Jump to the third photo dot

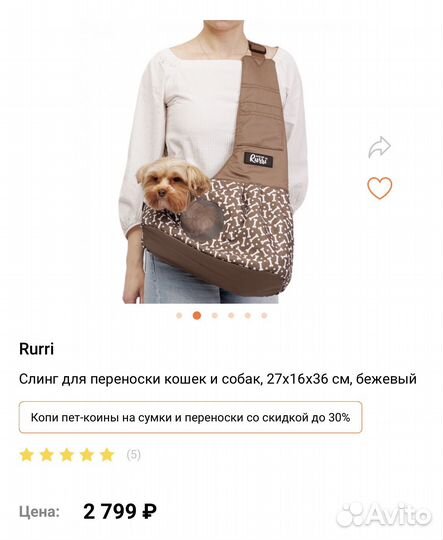click(215, 315)
